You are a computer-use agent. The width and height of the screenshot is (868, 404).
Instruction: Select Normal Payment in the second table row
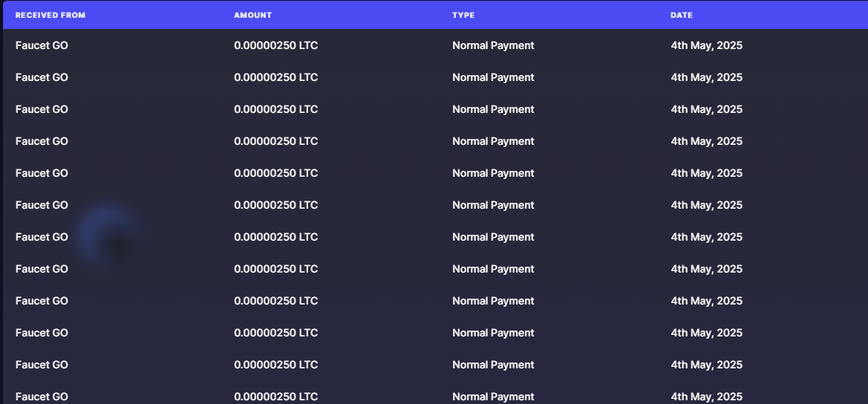coord(493,77)
